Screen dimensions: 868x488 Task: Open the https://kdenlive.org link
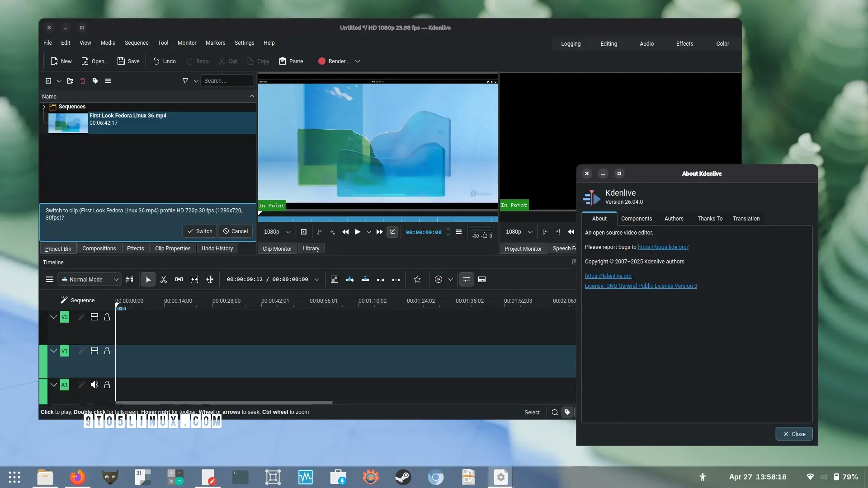click(x=608, y=276)
